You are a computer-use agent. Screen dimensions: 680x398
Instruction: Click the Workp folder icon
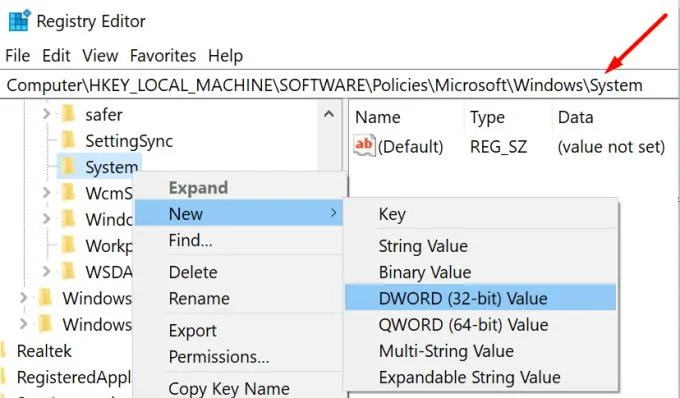[68, 245]
